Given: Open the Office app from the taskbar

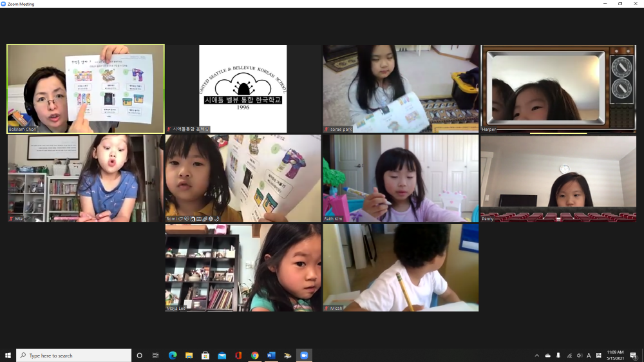Looking at the screenshot, I should click(238, 356).
